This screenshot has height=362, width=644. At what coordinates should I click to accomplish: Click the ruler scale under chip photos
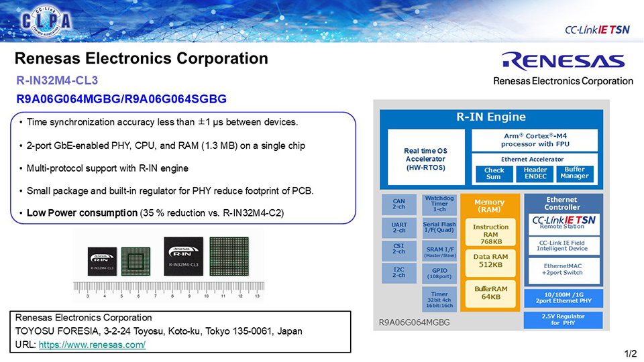[x=169, y=290]
